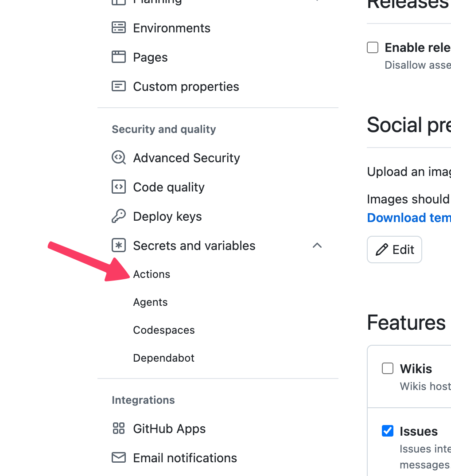This screenshot has width=451, height=476.
Task: Click the Secrets and variables asterisk icon
Action: pyautogui.click(x=119, y=245)
